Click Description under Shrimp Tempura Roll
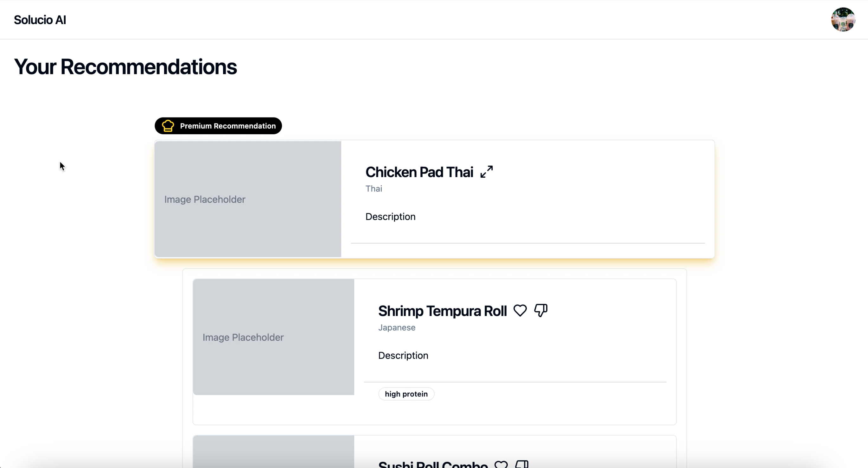Viewport: 868px width, 468px height. click(x=403, y=356)
